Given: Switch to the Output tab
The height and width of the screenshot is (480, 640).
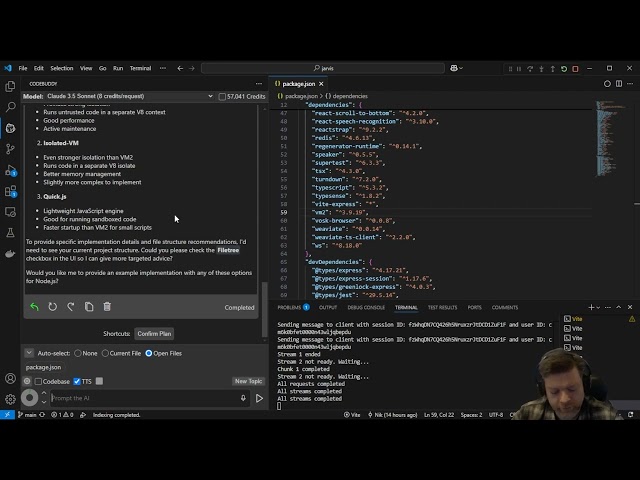Looking at the screenshot, I should pyautogui.click(x=328, y=307).
